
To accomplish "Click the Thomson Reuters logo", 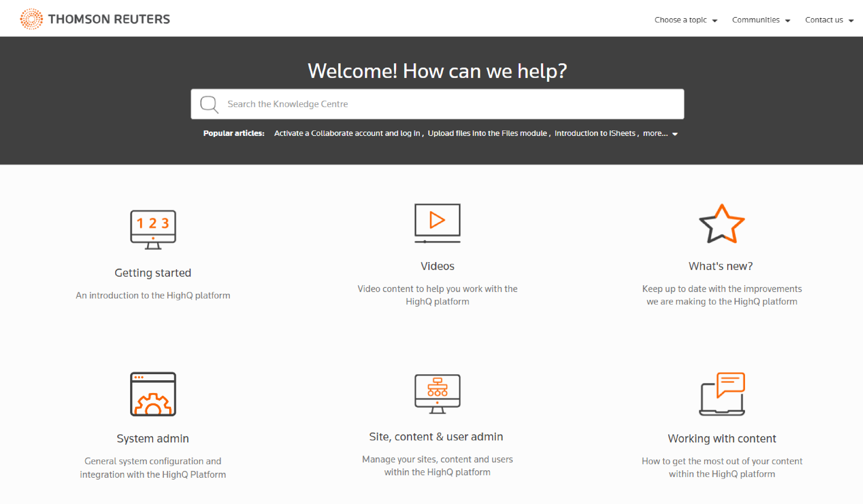I will (95, 19).
